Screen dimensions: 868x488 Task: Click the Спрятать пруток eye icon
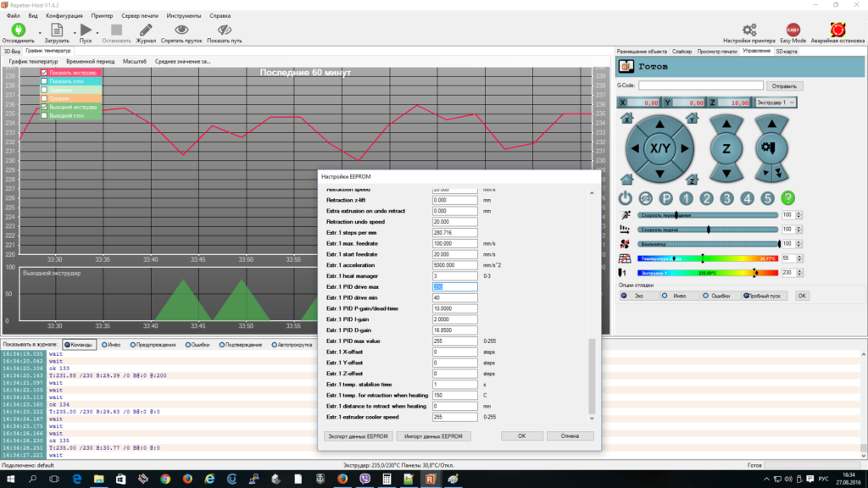(x=181, y=30)
